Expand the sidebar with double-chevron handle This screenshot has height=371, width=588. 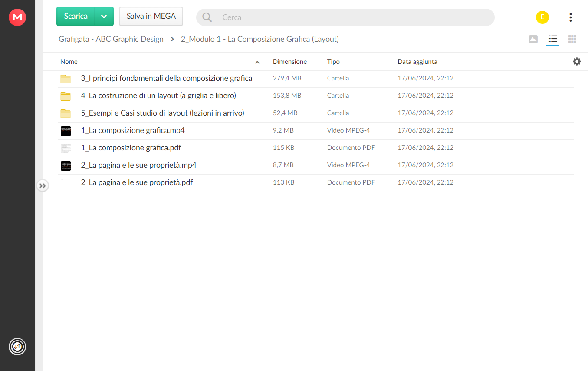pyautogui.click(x=42, y=186)
